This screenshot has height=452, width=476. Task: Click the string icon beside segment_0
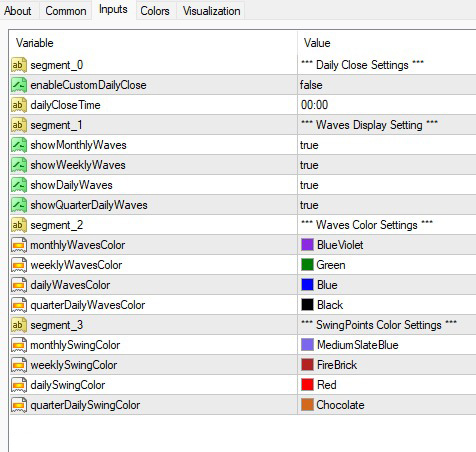pos(19,65)
